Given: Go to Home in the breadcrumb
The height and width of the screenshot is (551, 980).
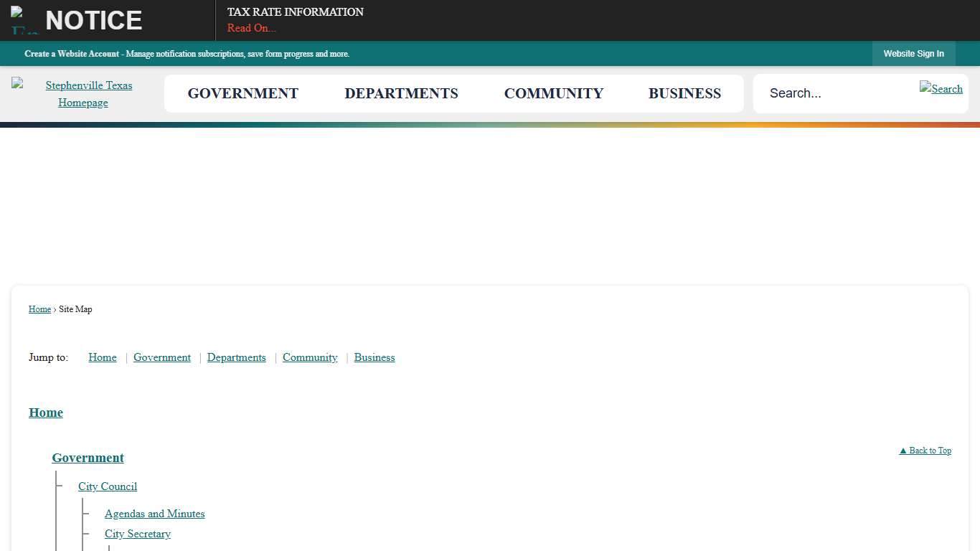Looking at the screenshot, I should point(39,309).
